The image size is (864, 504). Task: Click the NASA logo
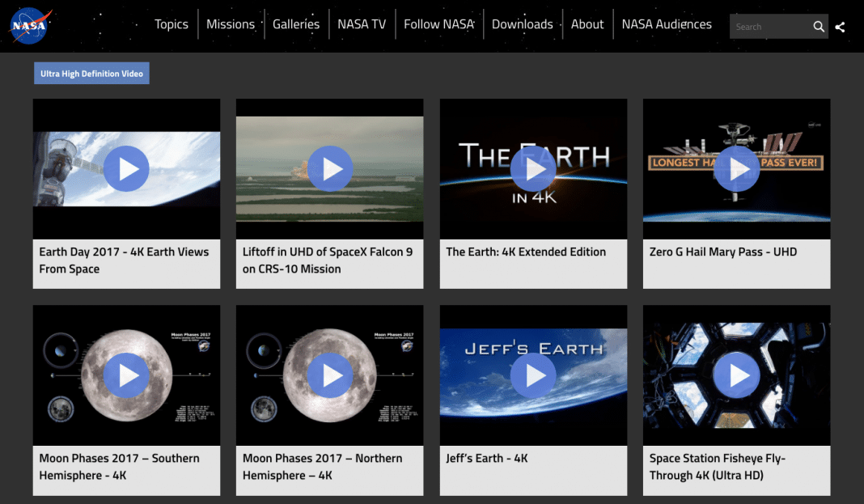pos(30,25)
